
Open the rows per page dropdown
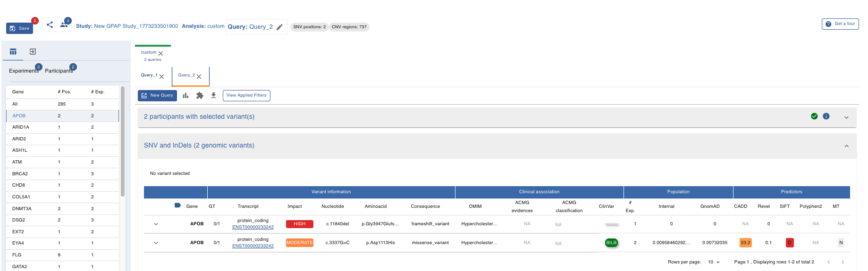click(x=714, y=262)
